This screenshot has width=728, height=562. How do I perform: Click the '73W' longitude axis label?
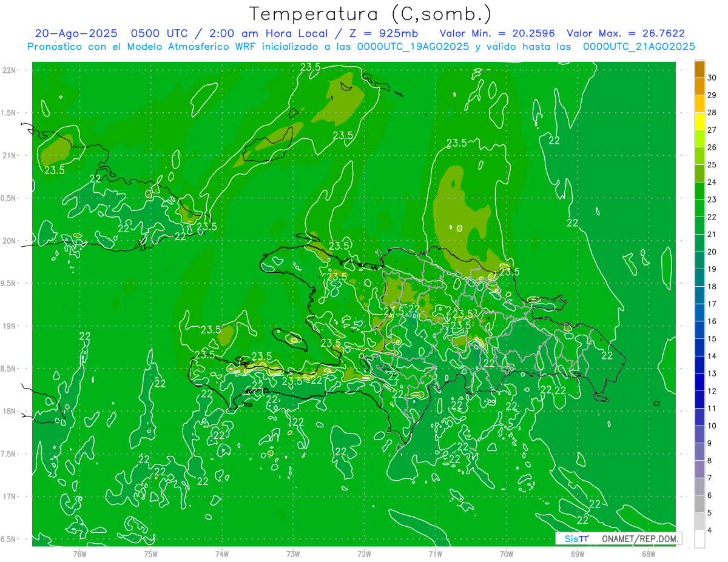pyautogui.click(x=293, y=555)
